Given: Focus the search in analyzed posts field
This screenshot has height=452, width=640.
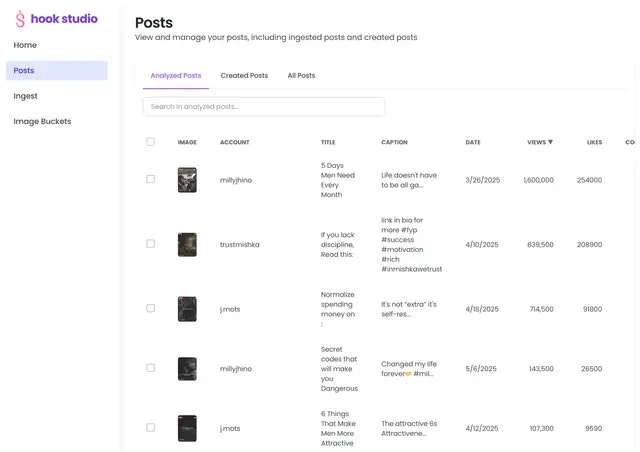Looking at the screenshot, I should (264, 107).
